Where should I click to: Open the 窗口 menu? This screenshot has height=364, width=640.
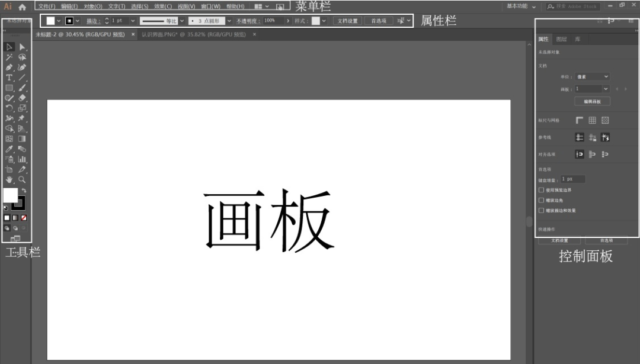[212, 6]
